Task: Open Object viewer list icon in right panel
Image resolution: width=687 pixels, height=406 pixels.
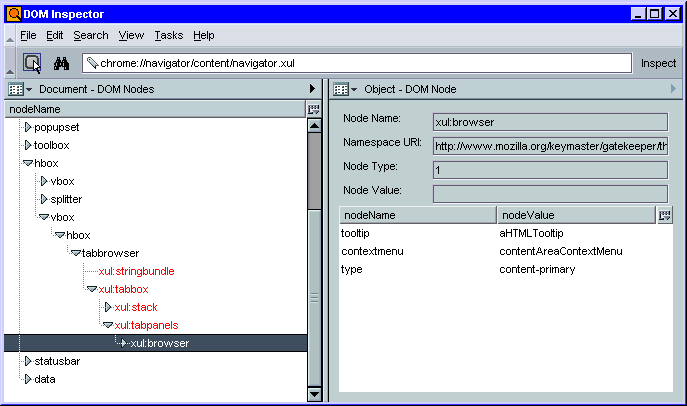Action: point(345,89)
